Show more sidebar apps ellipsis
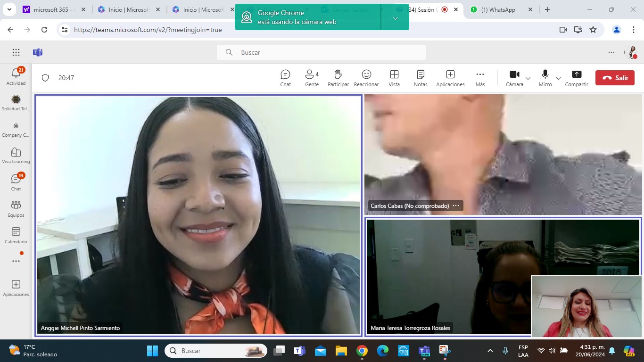 16,261
